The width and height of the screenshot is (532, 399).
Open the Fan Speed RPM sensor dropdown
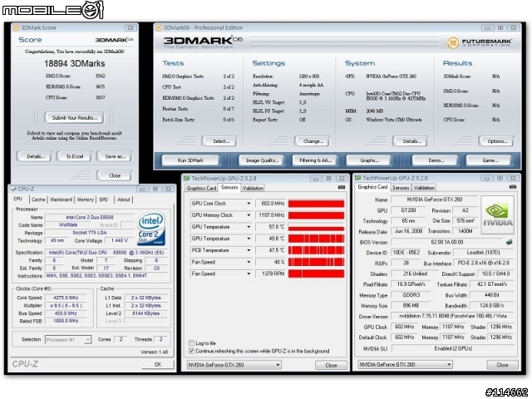pos(249,273)
